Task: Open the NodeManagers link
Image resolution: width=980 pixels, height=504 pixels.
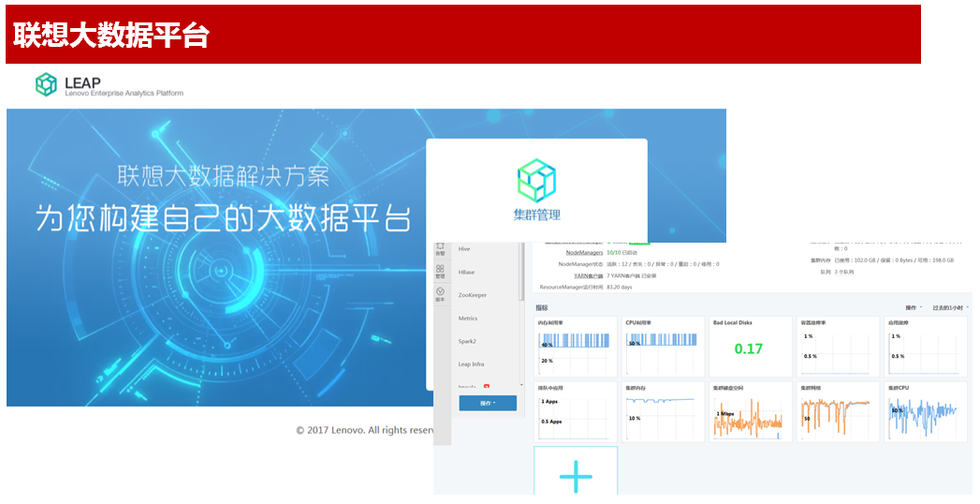Action: tap(584, 253)
